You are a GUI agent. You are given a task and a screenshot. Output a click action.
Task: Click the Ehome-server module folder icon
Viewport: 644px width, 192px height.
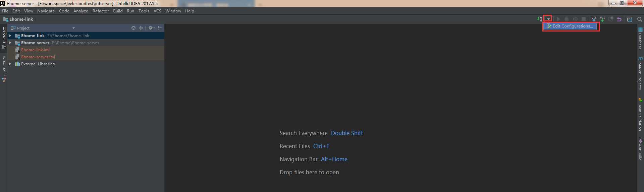[17, 43]
